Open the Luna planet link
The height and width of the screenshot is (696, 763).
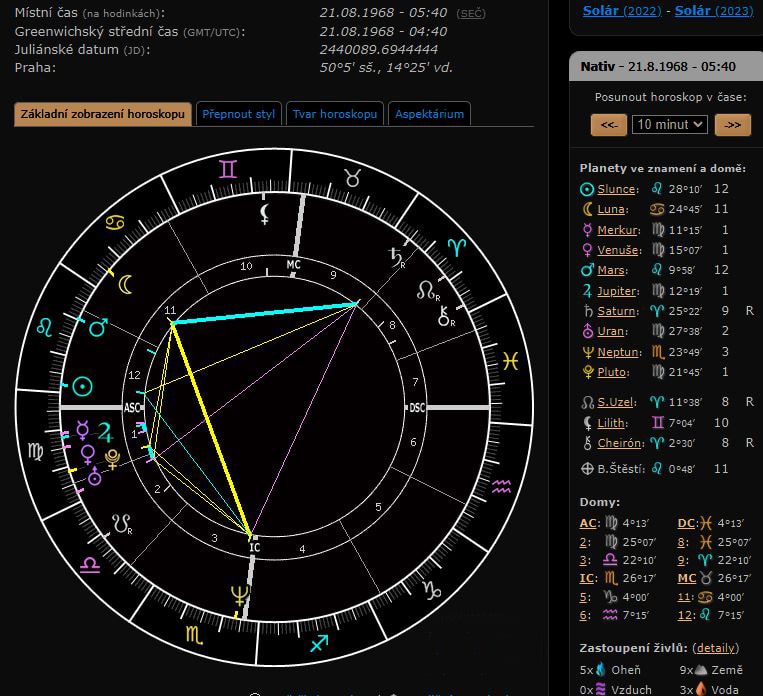(x=611, y=209)
